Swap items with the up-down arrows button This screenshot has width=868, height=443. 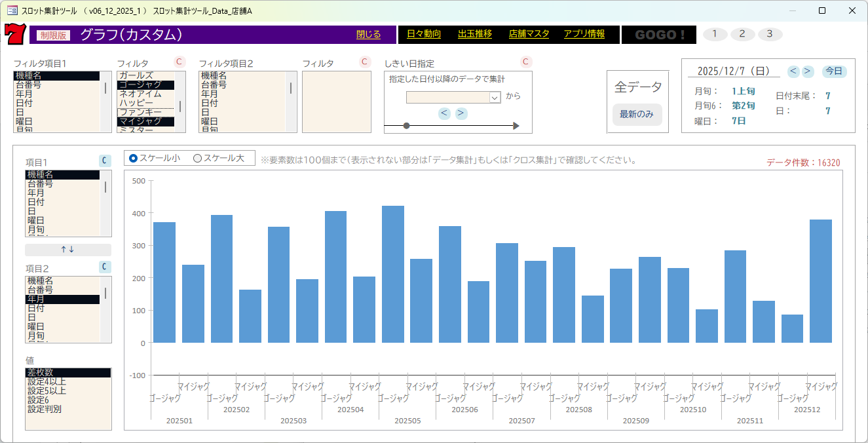pyautogui.click(x=68, y=250)
